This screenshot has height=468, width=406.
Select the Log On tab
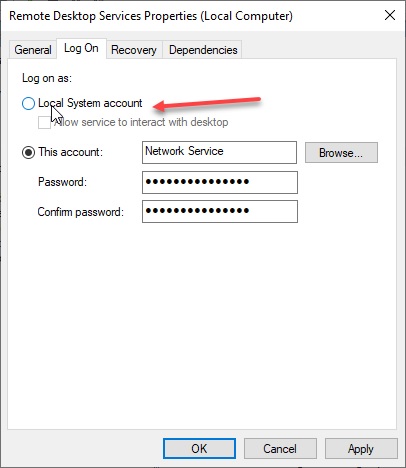[x=81, y=48]
